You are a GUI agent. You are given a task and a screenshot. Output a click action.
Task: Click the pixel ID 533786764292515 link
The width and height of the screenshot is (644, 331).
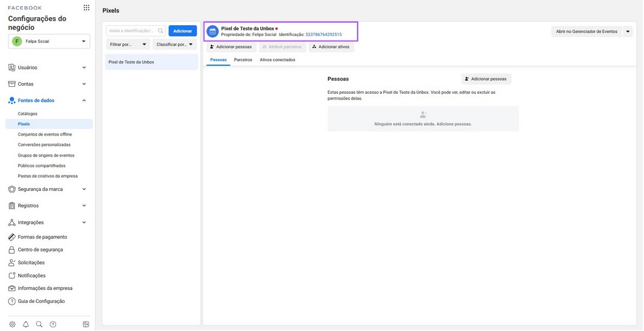(324, 34)
